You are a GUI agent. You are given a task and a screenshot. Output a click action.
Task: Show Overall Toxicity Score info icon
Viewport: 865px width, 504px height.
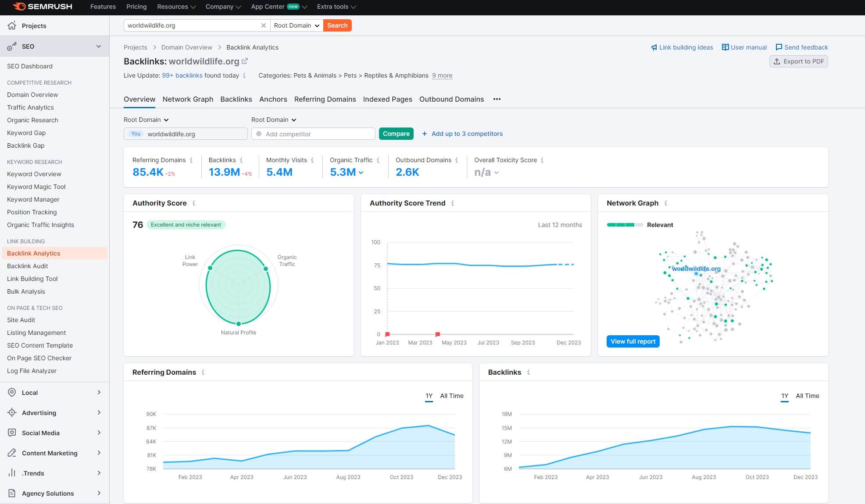(542, 160)
